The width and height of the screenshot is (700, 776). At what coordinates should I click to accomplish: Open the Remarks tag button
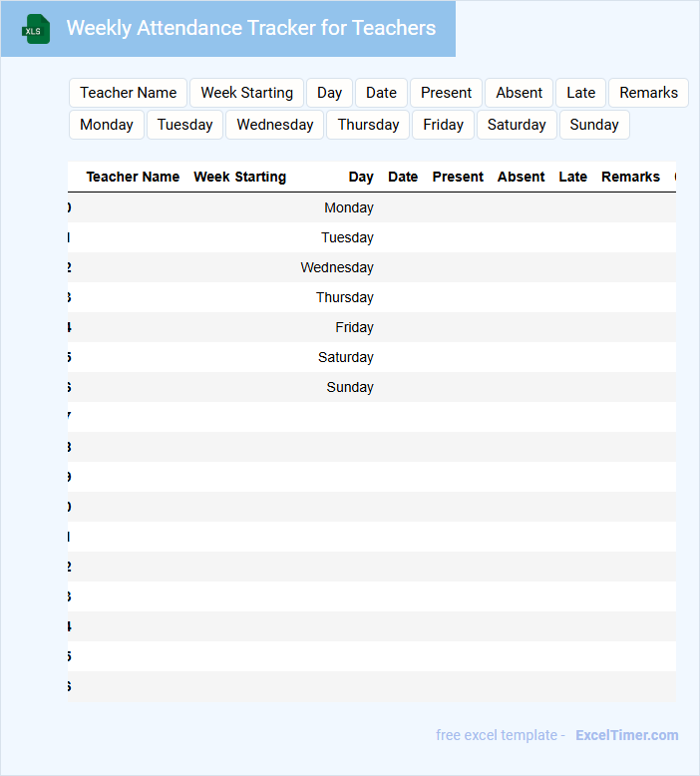[648, 93]
